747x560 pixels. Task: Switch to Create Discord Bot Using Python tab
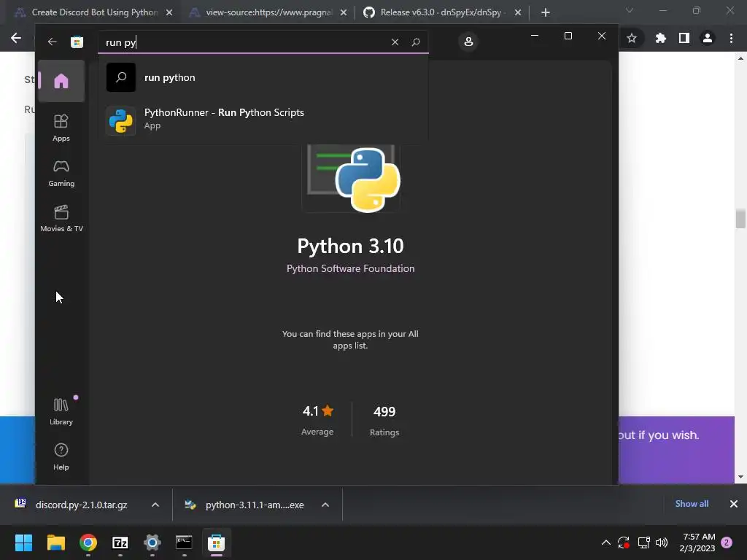coord(94,12)
